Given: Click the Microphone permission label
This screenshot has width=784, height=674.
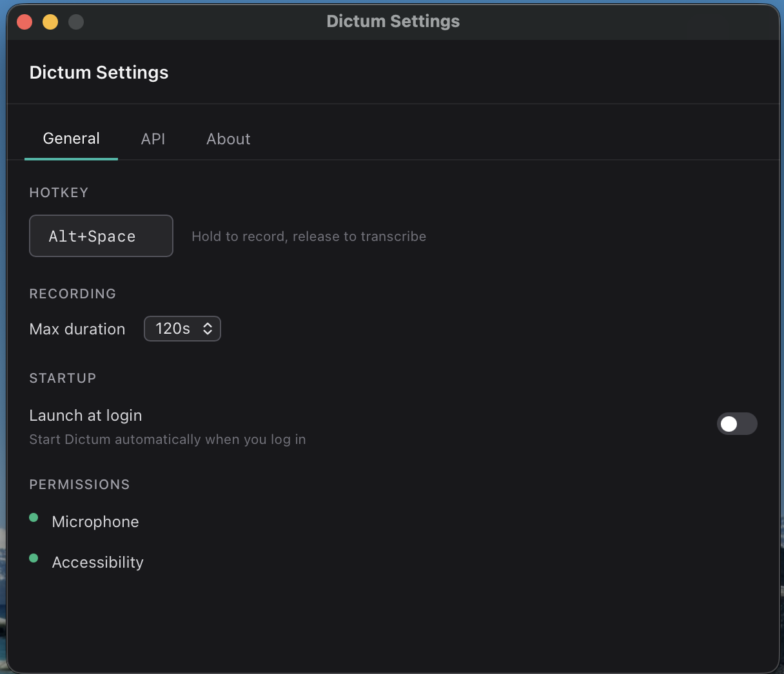Looking at the screenshot, I should 95,522.
